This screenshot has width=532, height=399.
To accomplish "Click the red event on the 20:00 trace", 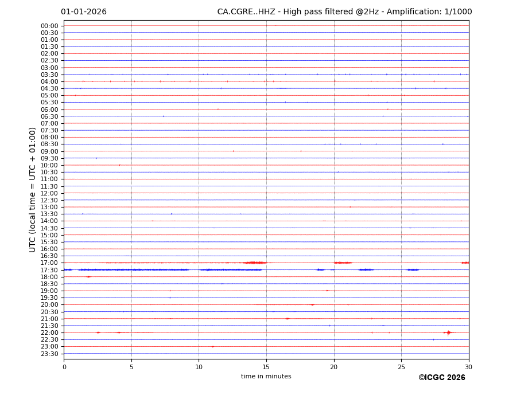I will click(312, 304).
